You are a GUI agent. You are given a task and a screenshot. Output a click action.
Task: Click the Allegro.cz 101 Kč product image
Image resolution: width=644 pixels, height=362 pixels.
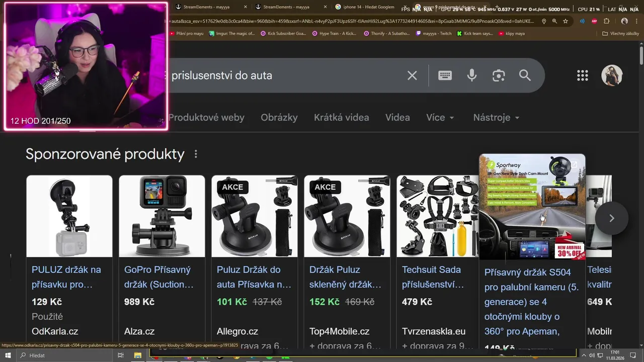click(255, 216)
